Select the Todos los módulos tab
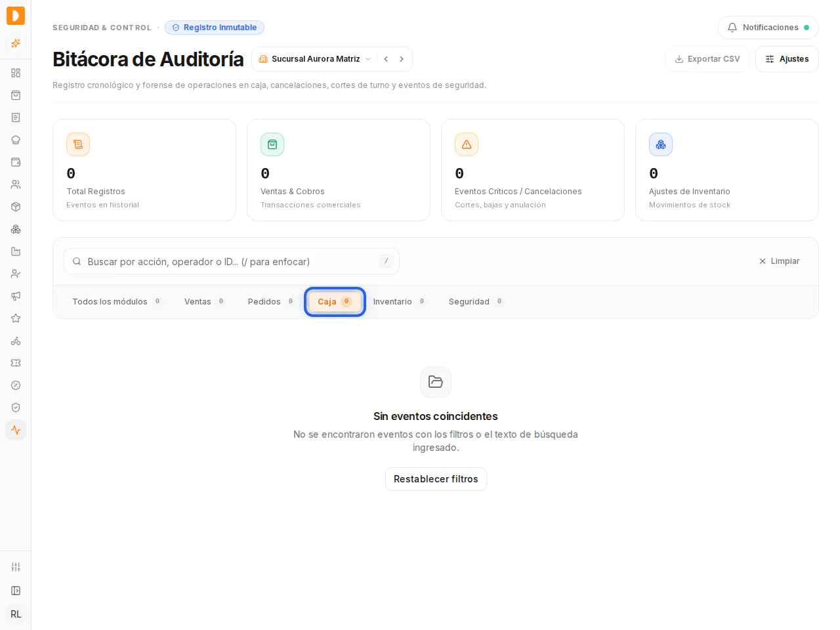Image resolution: width=840 pixels, height=630 pixels. pyautogui.click(x=116, y=302)
